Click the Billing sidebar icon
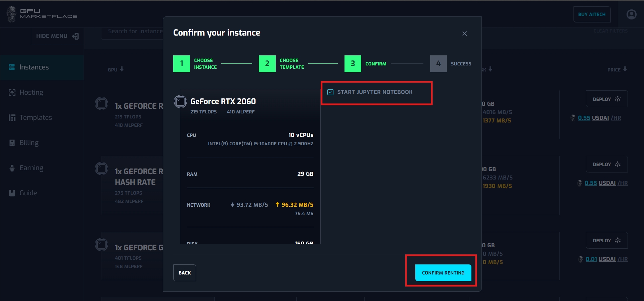644x301 pixels. (x=12, y=143)
